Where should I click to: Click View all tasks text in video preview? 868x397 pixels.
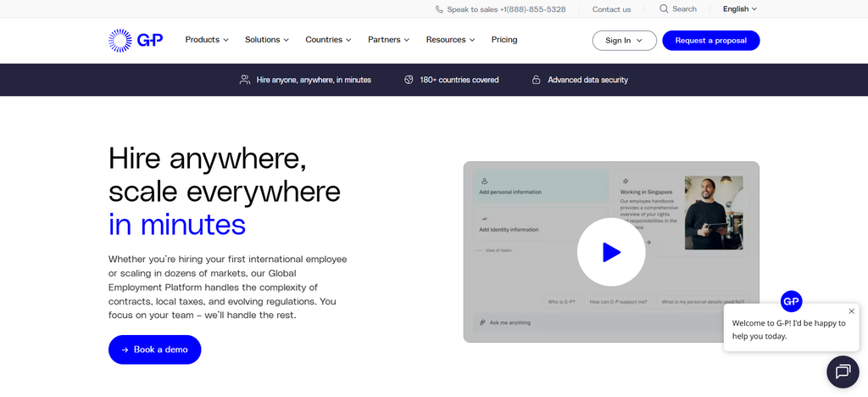[x=498, y=250]
